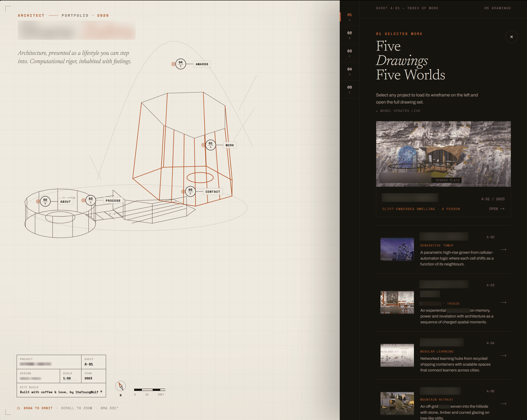Follow the theYoungWolf credit link
527x420 pixels.
pos(87,392)
